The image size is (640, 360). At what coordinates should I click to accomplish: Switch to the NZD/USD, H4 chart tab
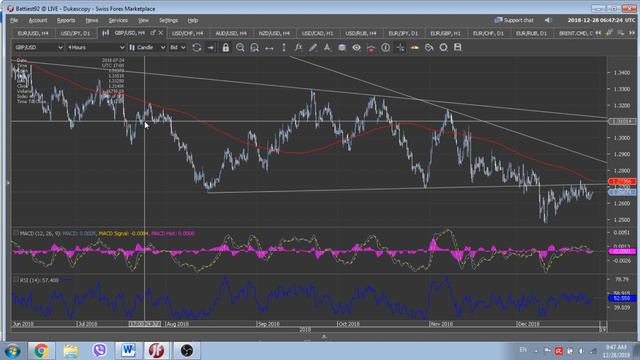pos(274,33)
